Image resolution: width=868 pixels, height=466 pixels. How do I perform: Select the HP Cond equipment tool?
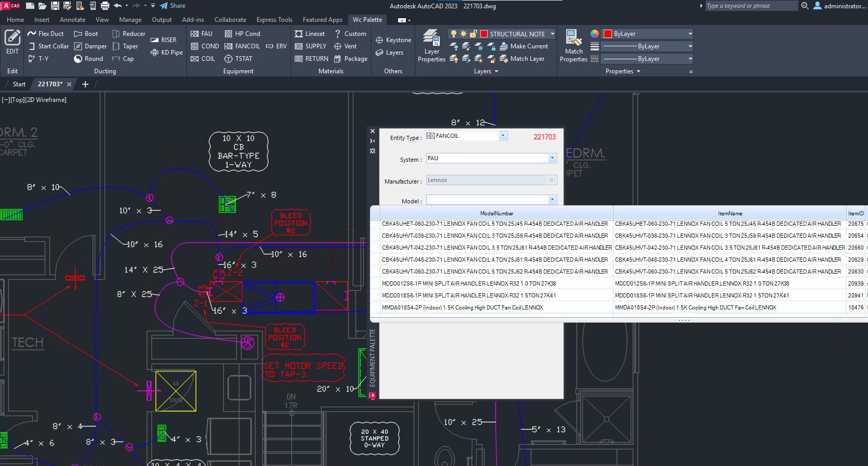[242, 34]
